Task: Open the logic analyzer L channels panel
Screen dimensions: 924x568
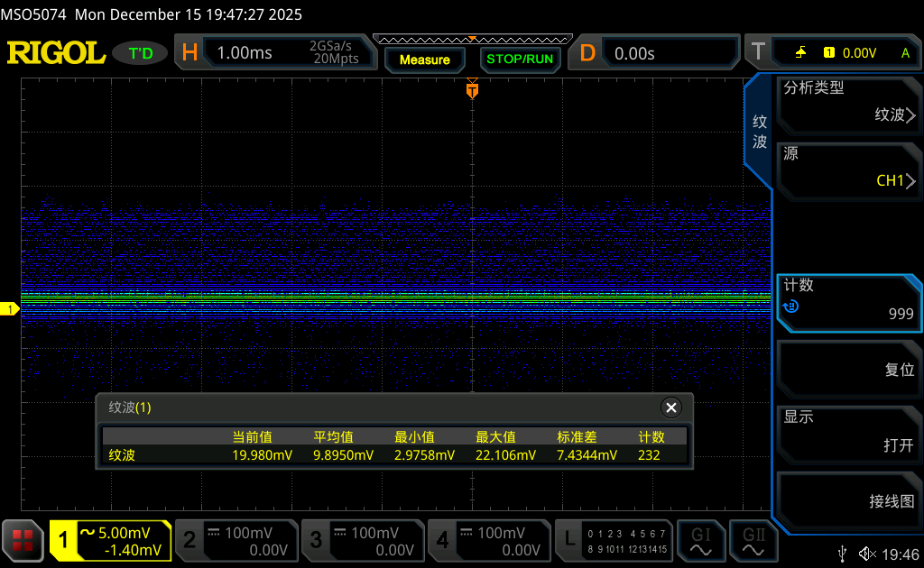Action: [614, 540]
